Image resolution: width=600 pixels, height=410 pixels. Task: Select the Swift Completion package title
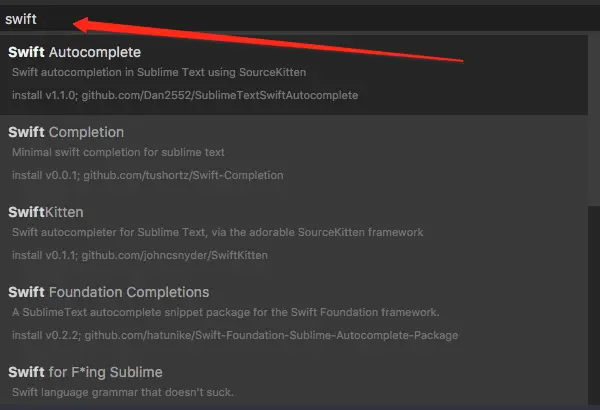point(66,132)
